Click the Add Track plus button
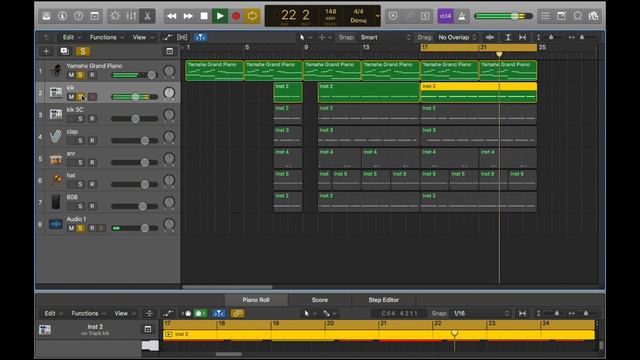The height and width of the screenshot is (360, 640). [46, 51]
